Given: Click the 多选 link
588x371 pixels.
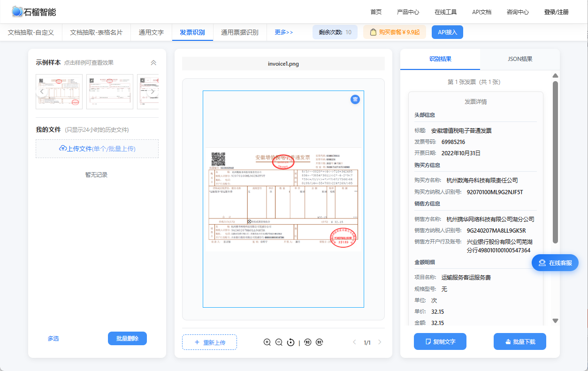Looking at the screenshot, I should [53, 339].
